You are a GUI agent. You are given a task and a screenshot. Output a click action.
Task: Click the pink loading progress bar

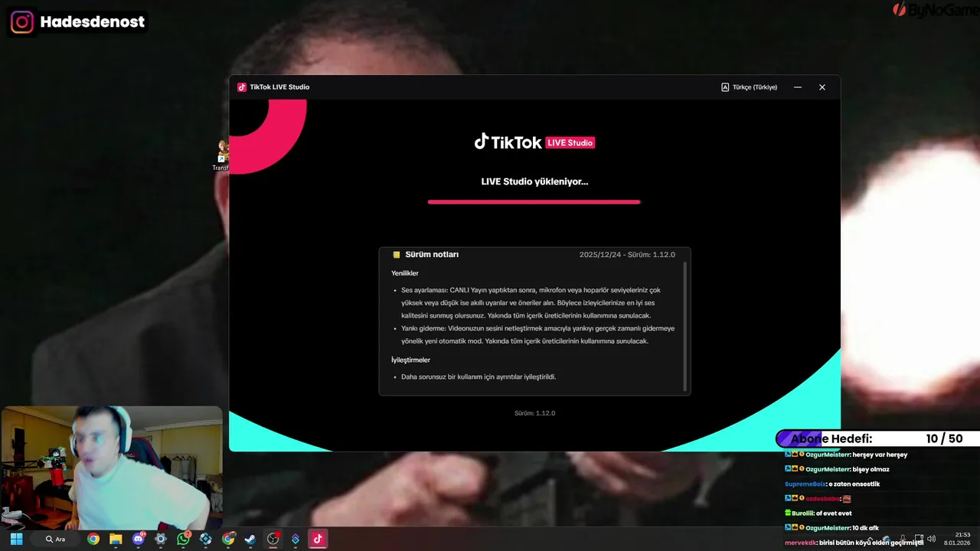tap(534, 202)
